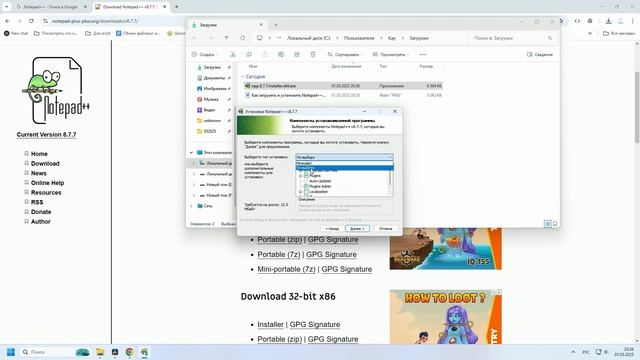Open the Portable (7z) download link
This screenshot has height=360, width=640.
tap(279, 254)
